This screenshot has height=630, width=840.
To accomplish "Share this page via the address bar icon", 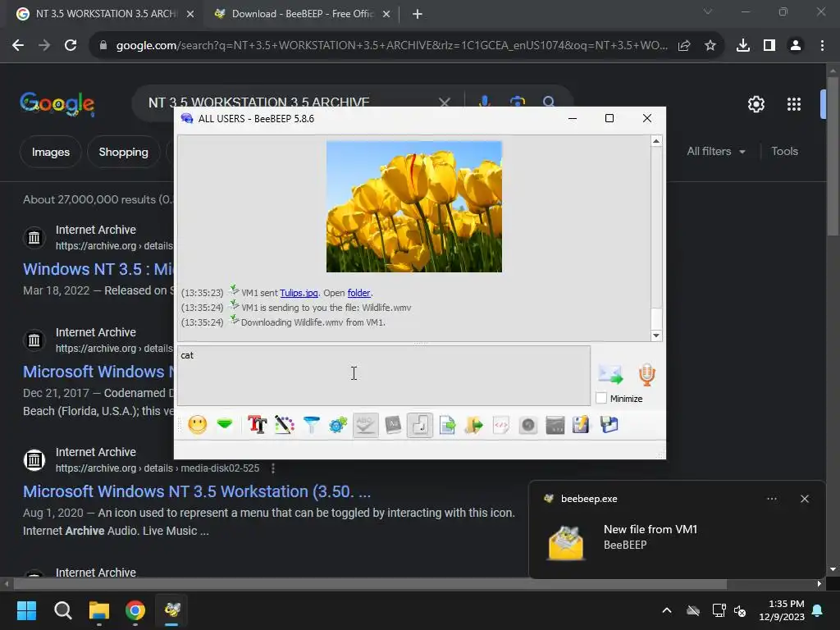I will (x=684, y=46).
